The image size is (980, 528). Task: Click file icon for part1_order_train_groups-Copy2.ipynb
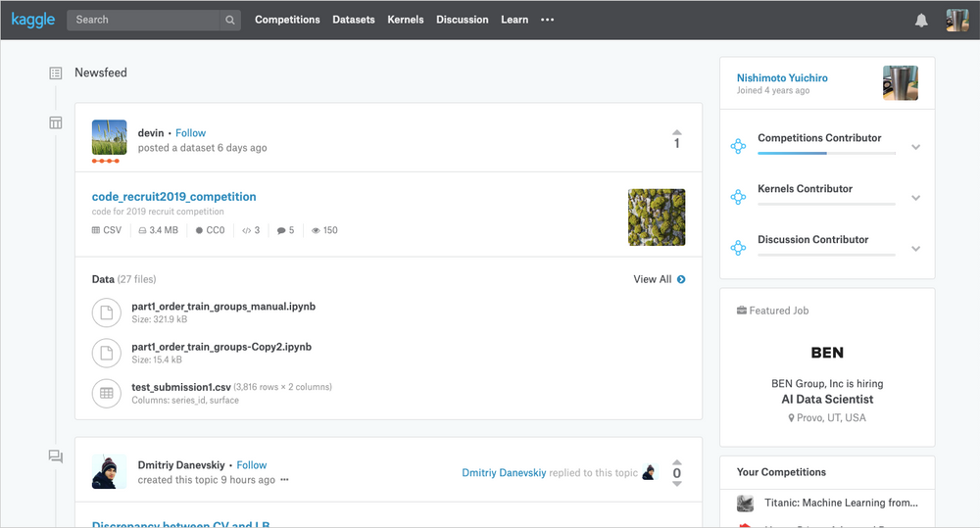coord(106,353)
